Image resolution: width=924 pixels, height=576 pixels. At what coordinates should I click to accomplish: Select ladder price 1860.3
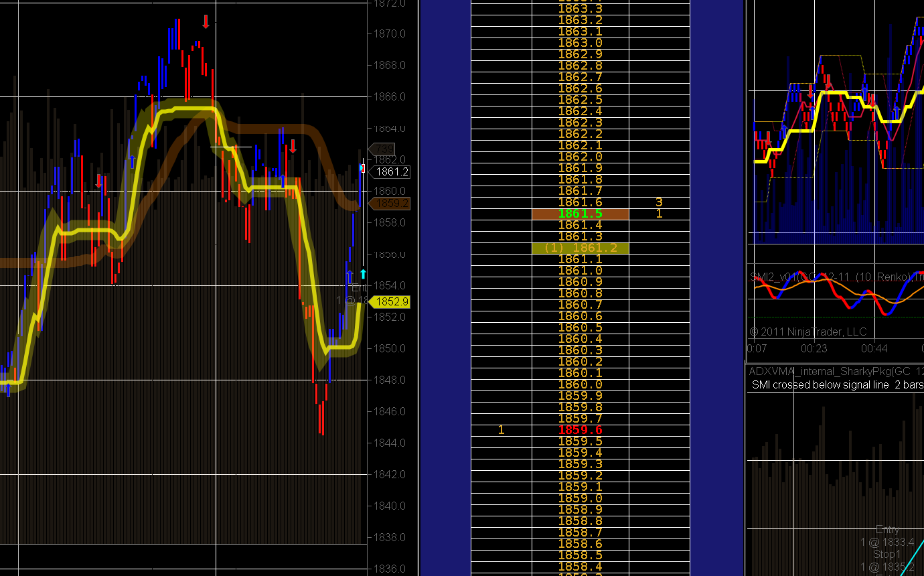coord(580,350)
